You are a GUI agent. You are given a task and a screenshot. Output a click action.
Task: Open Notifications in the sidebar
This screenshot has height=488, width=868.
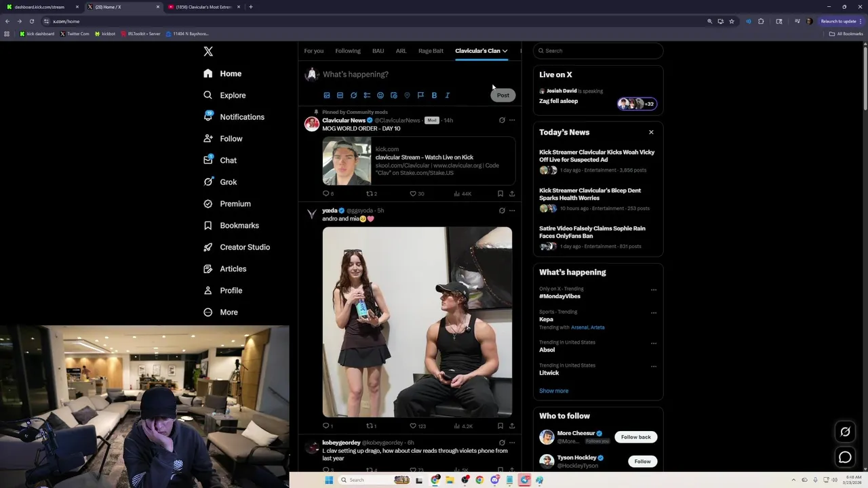(x=234, y=117)
